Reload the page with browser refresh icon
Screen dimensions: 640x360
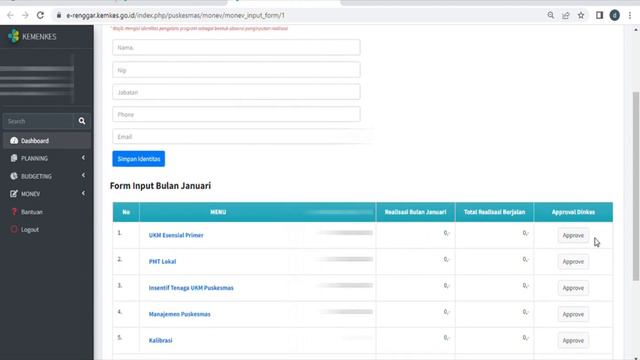pos(40,16)
